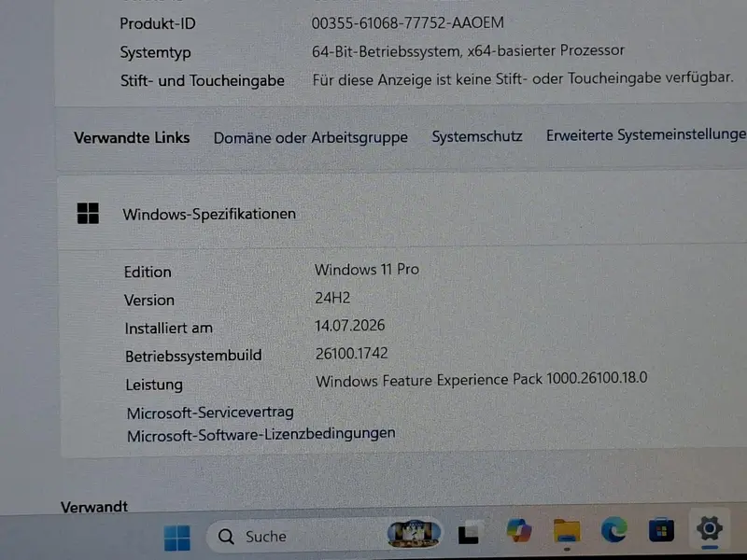Open Erweiterte Systemeinstellungen link
Viewport: 747px width, 560px height.
tap(646, 134)
